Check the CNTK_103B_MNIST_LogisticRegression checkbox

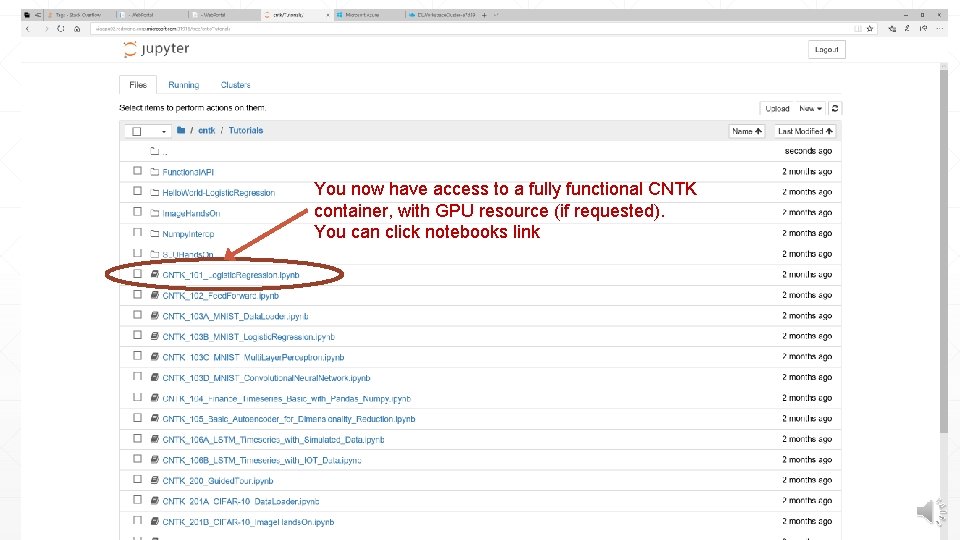pyautogui.click(x=138, y=336)
